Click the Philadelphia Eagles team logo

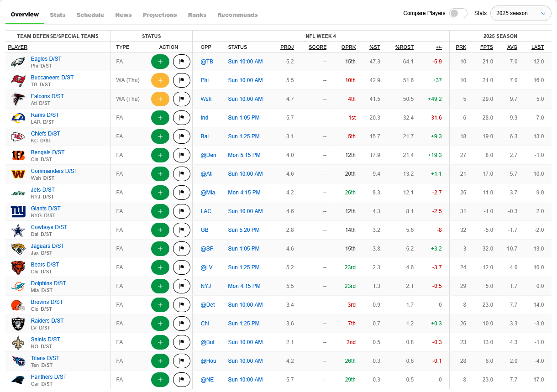click(x=18, y=62)
